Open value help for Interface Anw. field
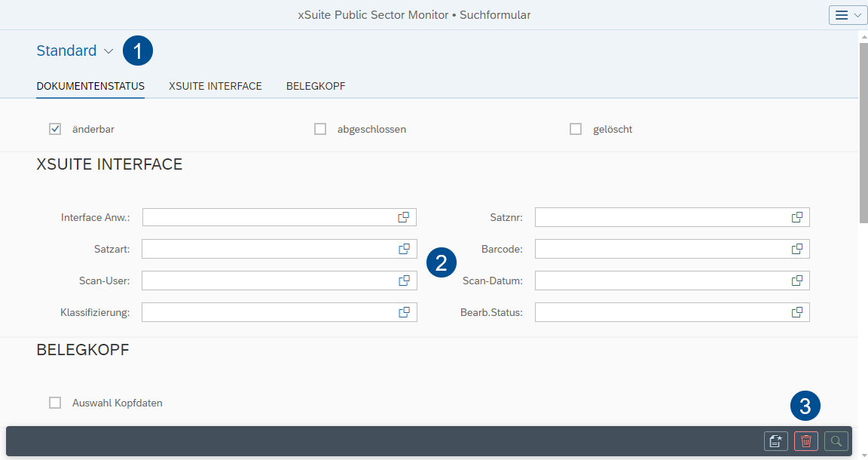The height and width of the screenshot is (460, 868). 404,216
